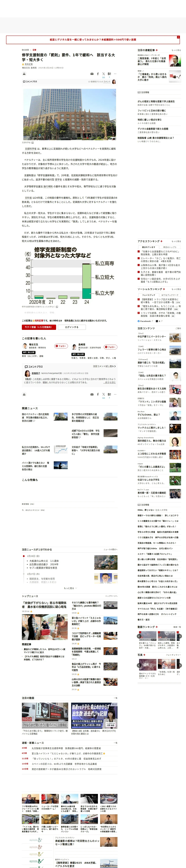Open 地球に優しい視点を育む link
The width and height of the screenshot is (186, 868).
pos(149,120)
